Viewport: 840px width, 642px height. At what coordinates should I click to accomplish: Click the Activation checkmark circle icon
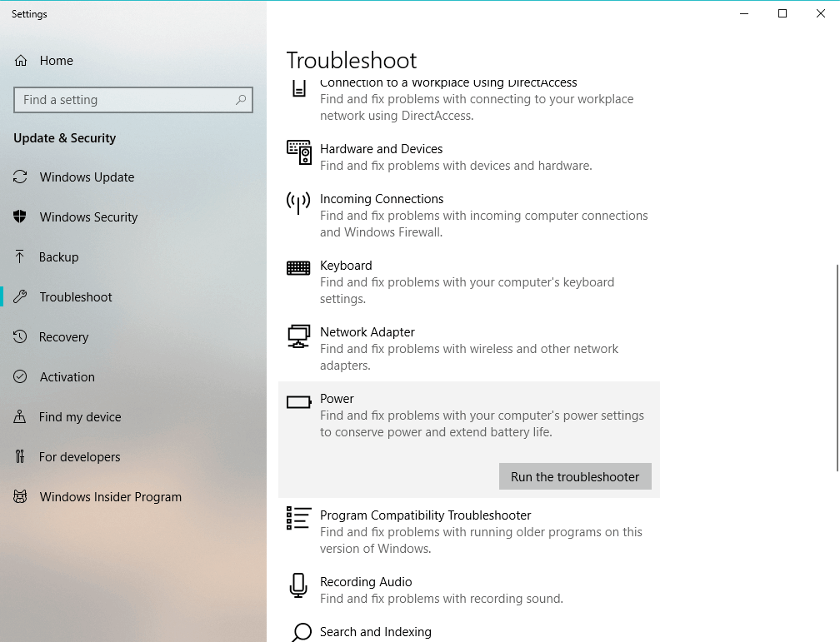tap(20, 376)
